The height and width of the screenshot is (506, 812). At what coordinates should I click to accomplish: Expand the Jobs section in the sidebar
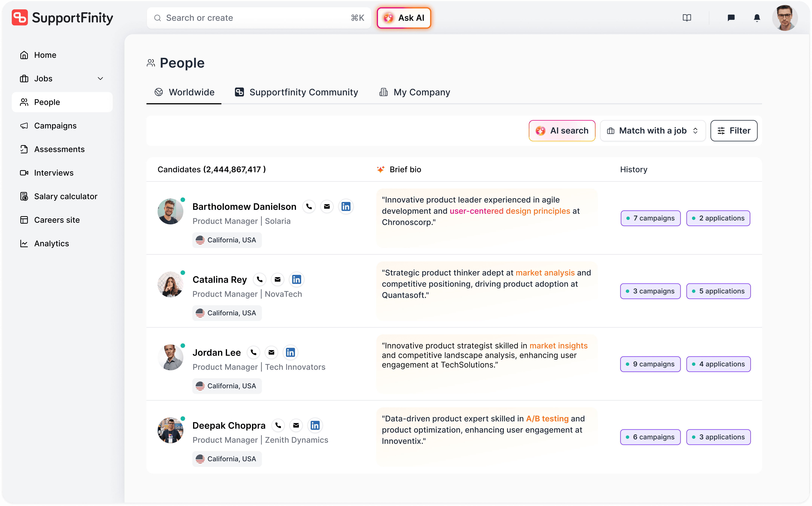coord(100,78)
